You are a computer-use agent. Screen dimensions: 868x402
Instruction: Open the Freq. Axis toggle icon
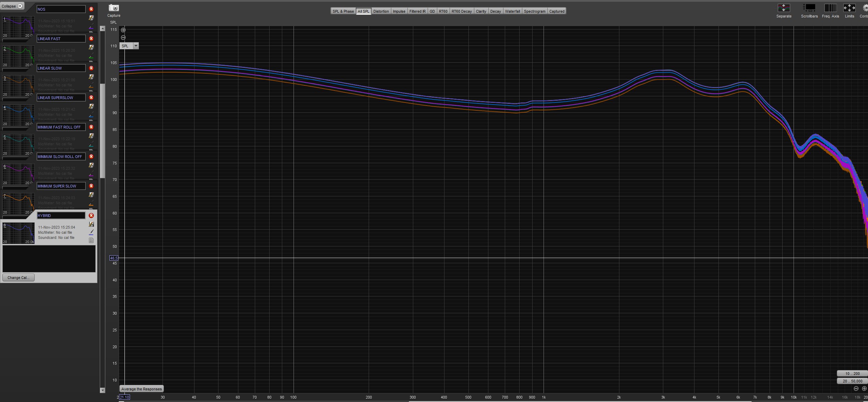[x=830, y=8]
